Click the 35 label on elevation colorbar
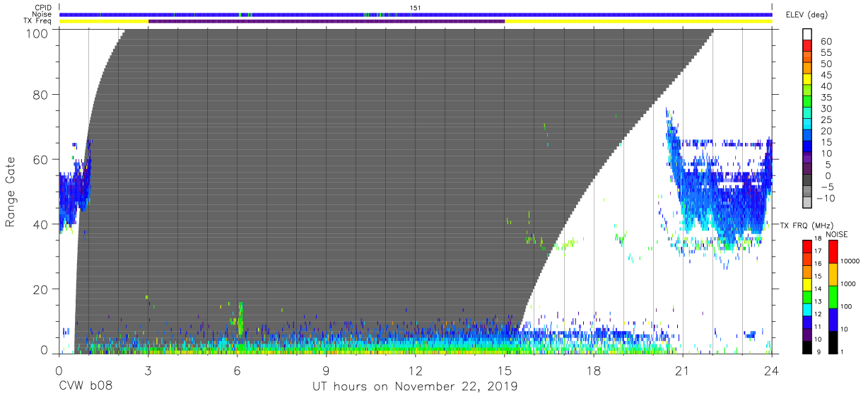 click(825, 98)
